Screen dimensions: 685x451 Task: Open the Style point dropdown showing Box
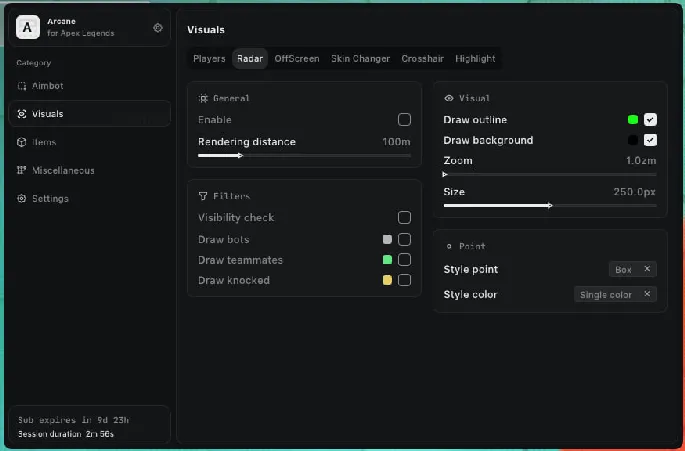tap(632, 269)
